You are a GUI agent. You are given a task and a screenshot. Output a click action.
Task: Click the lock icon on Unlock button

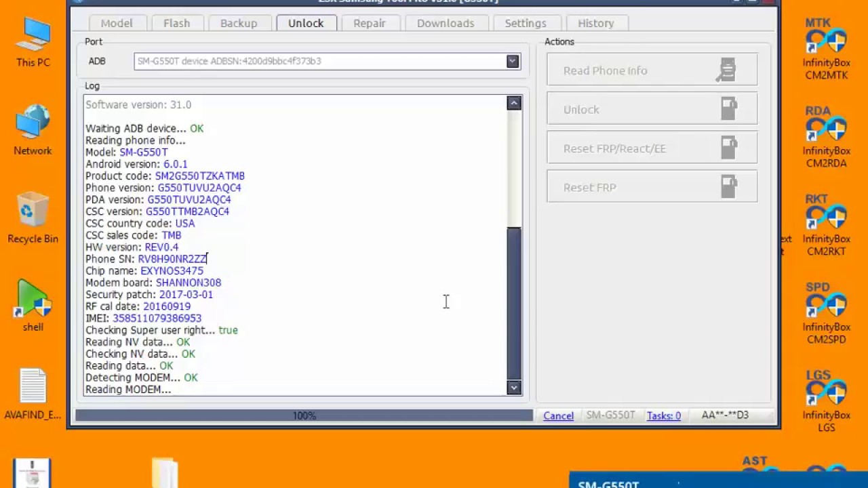tap(728, 109)
